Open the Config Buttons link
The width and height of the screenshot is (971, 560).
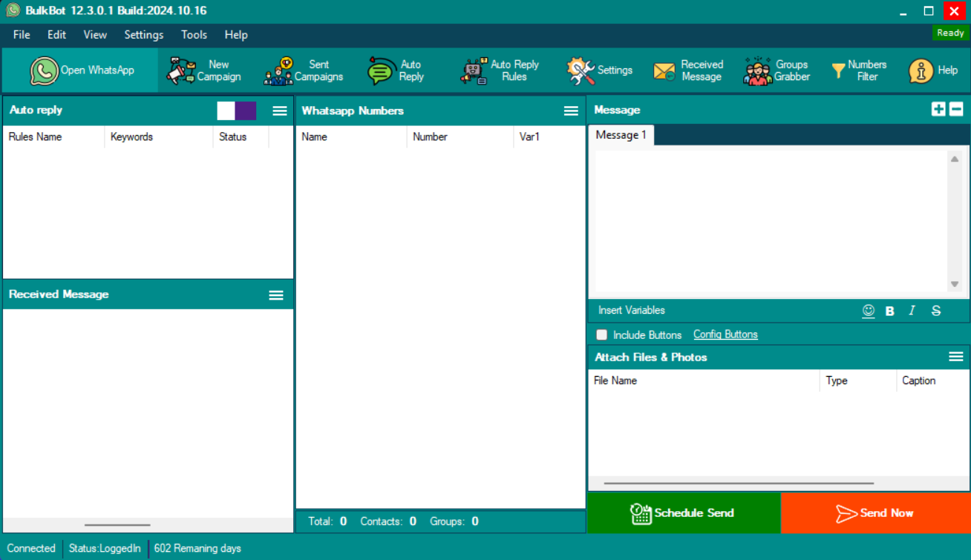pyautogui.click(x=725, y=335)
